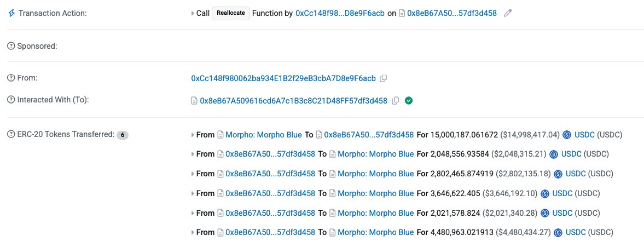Image resolution: width=644 pixels, height=247 pixels.
Task: Click the lightning bolt Transaction Action icon
Action: coord(11,13)
